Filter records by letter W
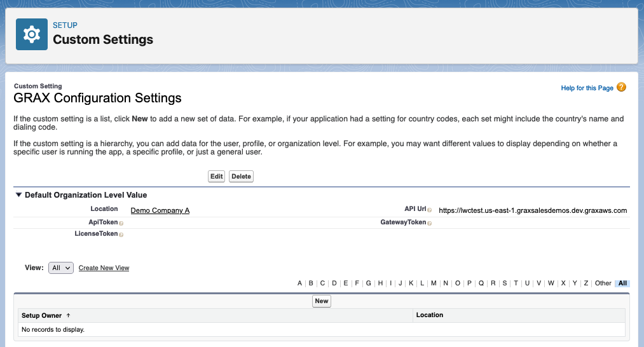The image size is (644, 347). tap(551, 283)
